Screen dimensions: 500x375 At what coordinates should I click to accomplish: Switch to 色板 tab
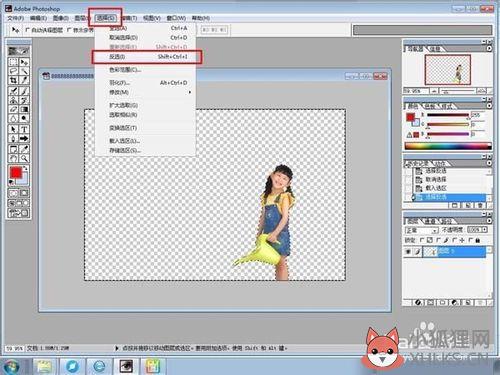[x=430, y=106]
